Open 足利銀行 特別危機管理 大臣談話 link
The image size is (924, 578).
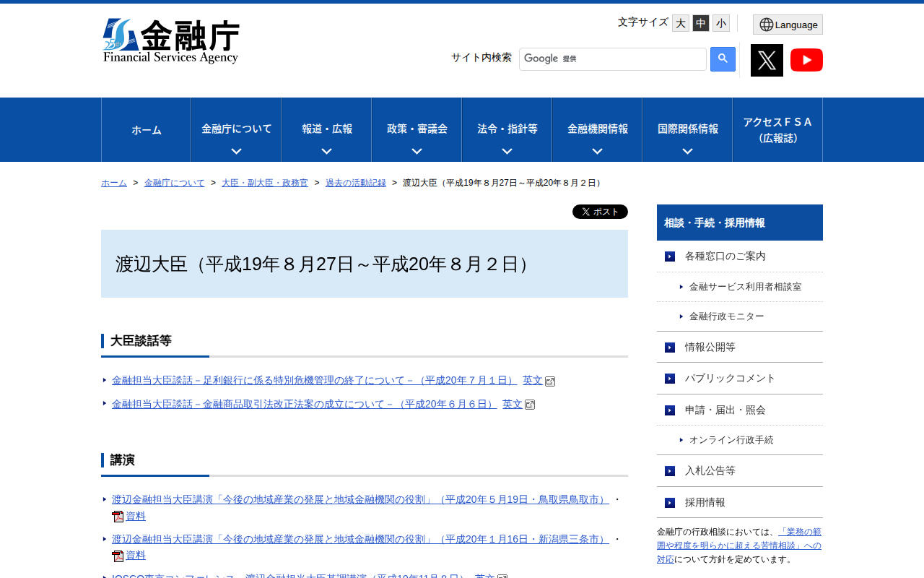315,381
